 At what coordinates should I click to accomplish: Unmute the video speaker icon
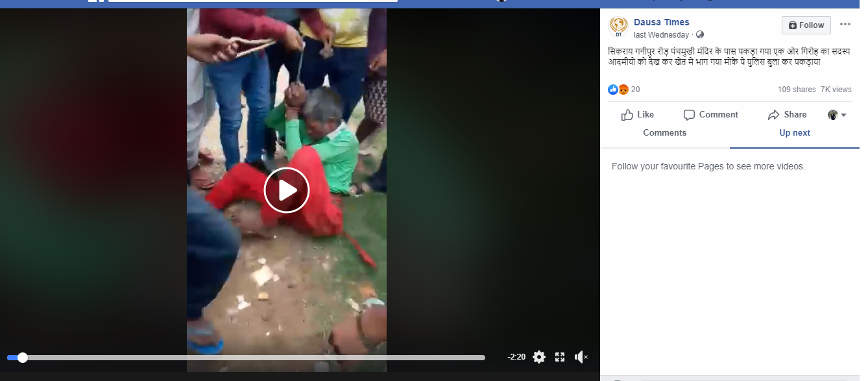(x=581, y=357)
